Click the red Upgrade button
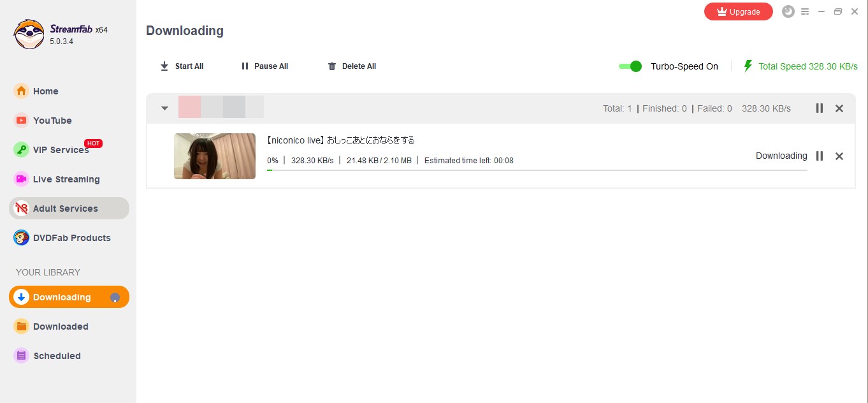This screenshot has height=403, width=868. click(x=739, y=11)
